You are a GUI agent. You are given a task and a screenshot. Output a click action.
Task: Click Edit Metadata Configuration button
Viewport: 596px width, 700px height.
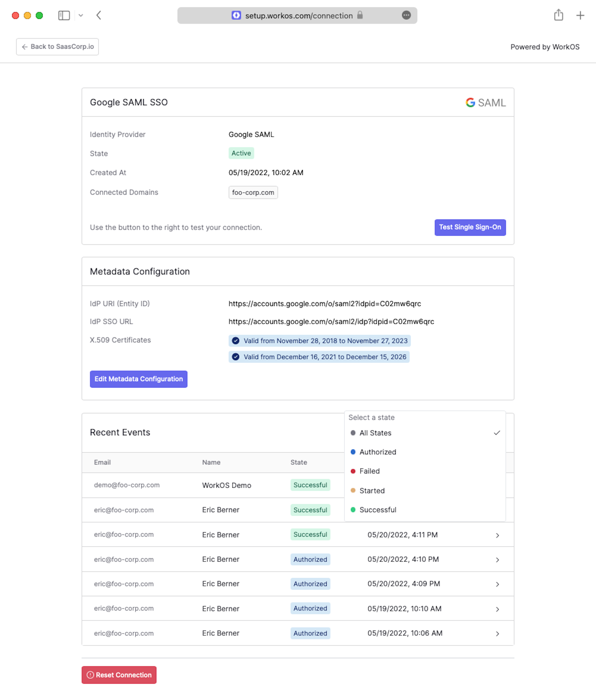138,379
